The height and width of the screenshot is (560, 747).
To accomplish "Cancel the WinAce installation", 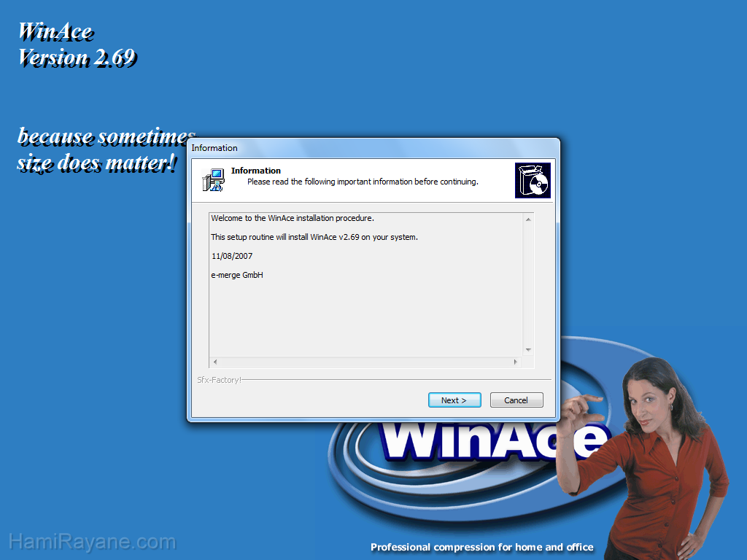I will tap(516, 400).
